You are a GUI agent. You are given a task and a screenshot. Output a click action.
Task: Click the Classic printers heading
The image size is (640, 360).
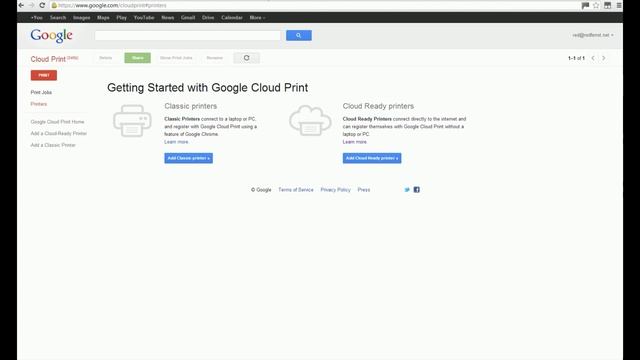[x=191, y=106]
